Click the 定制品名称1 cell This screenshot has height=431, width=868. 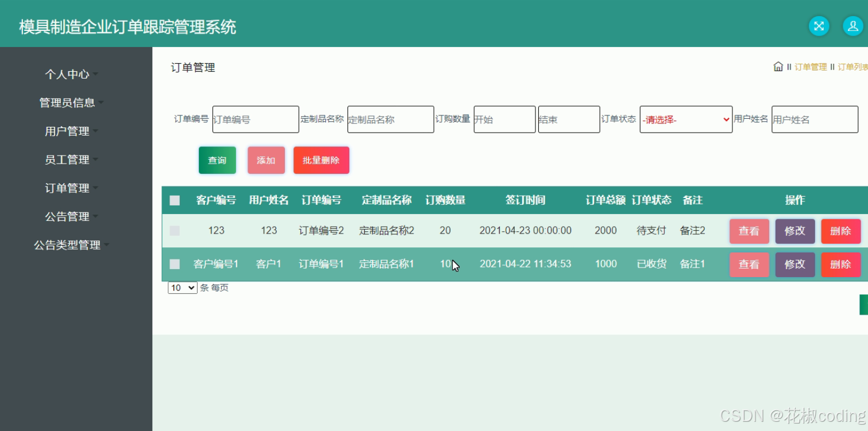387,264
